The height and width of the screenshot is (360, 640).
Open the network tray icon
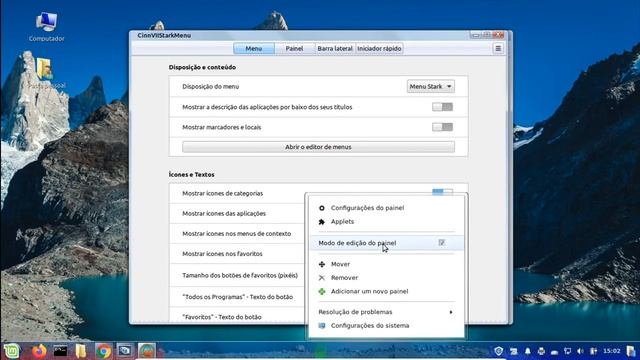(x=567, y=351)
